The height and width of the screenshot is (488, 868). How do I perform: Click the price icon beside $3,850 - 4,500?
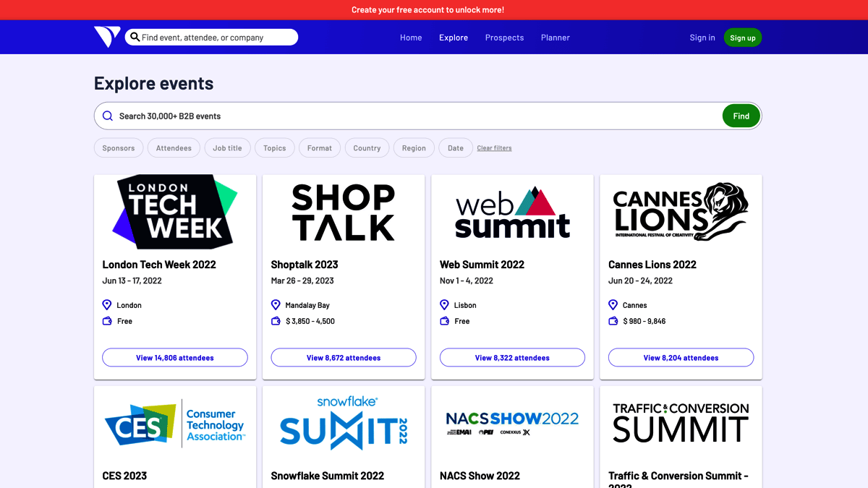click(x=276, y=321)
